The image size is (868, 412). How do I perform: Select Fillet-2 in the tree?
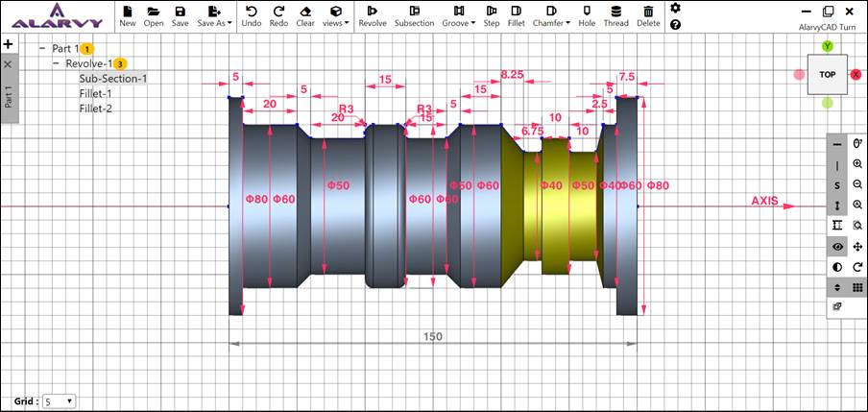95,109
